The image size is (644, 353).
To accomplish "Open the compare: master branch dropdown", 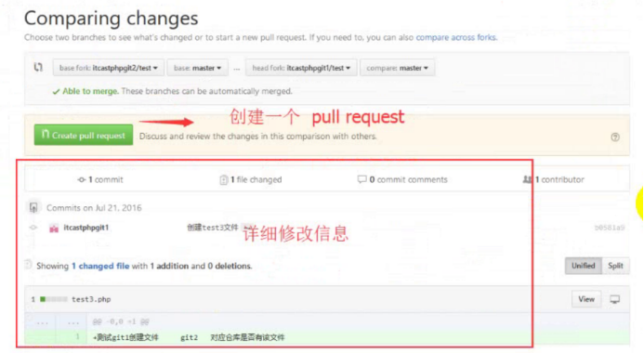I will click(397, 68).
